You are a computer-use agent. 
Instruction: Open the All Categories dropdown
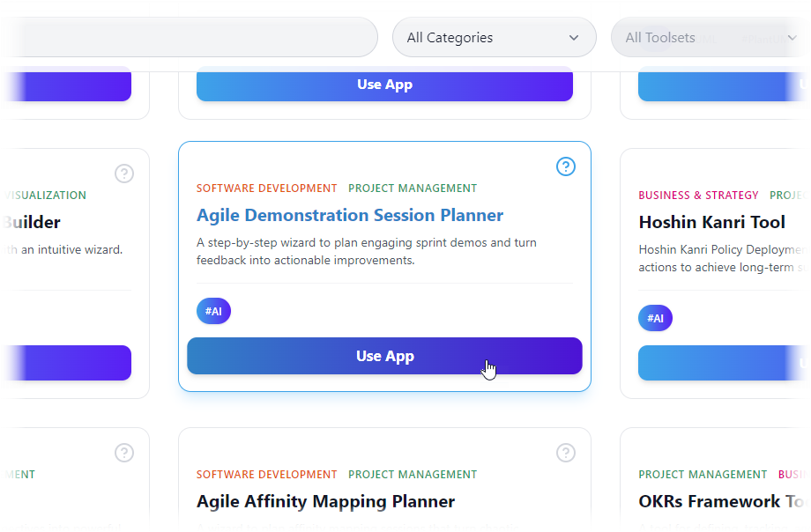click(493, 37)
